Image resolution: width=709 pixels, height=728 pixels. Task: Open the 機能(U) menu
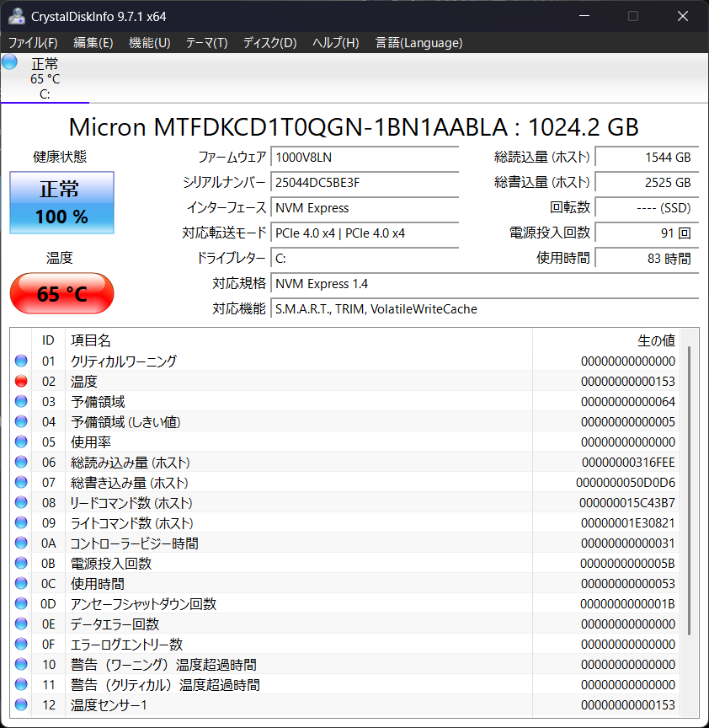[149, 43]
